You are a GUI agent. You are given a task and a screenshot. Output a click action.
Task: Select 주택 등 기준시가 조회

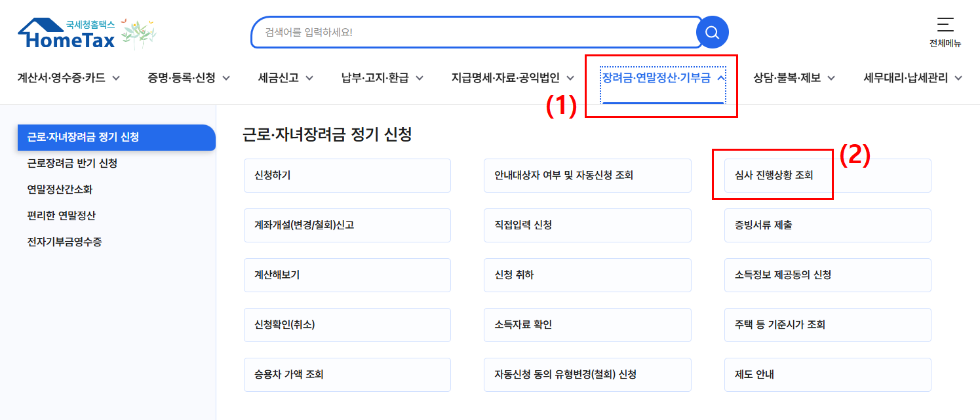click(827, 324)
